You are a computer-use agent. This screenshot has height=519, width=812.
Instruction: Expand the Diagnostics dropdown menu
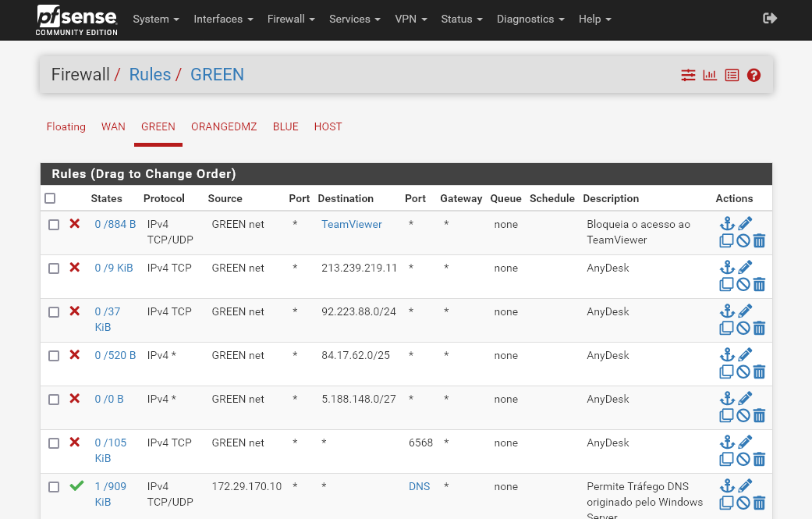pos(530,19)
